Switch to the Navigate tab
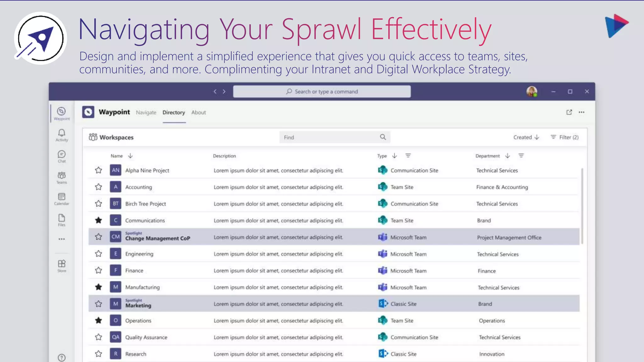644x362 pixels. pyautogui.click(x=146, y=112)
